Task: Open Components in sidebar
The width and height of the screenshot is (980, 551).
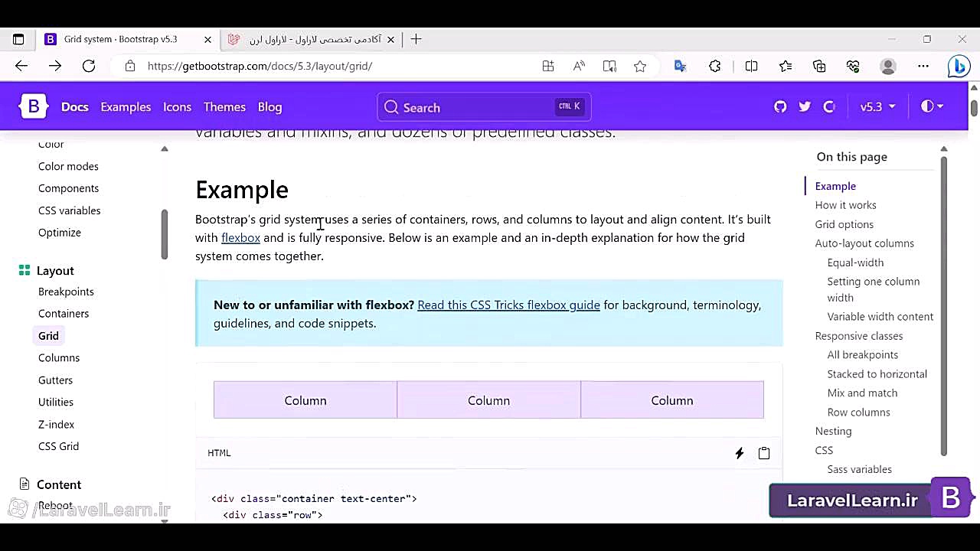Action: point(68,188)
